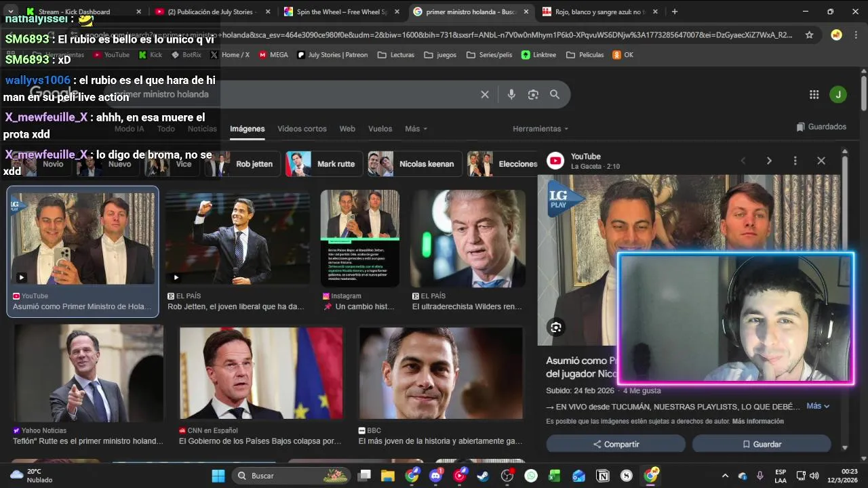Screen dimensions: 868x488
Task: Open Excel from the taskbar
Action: 555,476
